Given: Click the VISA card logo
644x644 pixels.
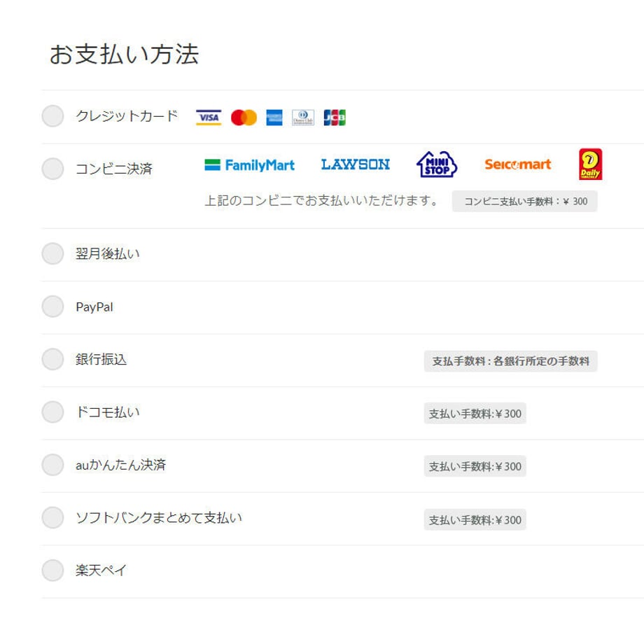Looking at the screenshot, I should tap(209, 118).
